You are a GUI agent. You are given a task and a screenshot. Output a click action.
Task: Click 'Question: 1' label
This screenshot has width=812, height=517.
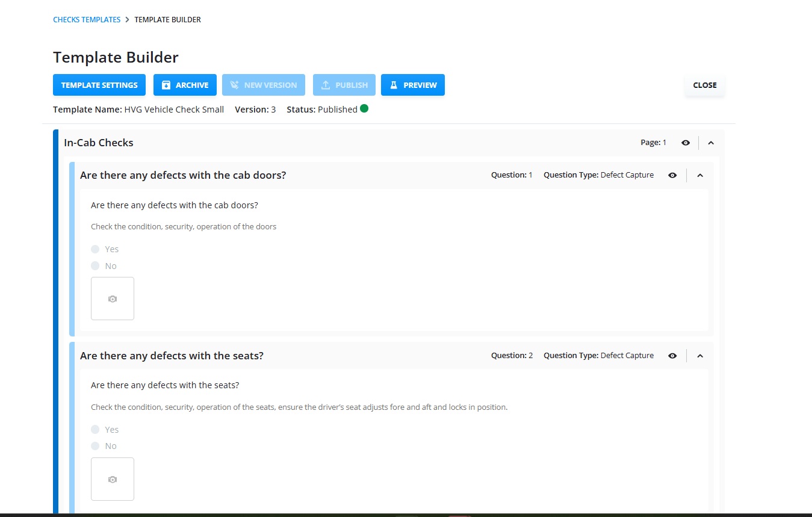[x=512, y=175]
